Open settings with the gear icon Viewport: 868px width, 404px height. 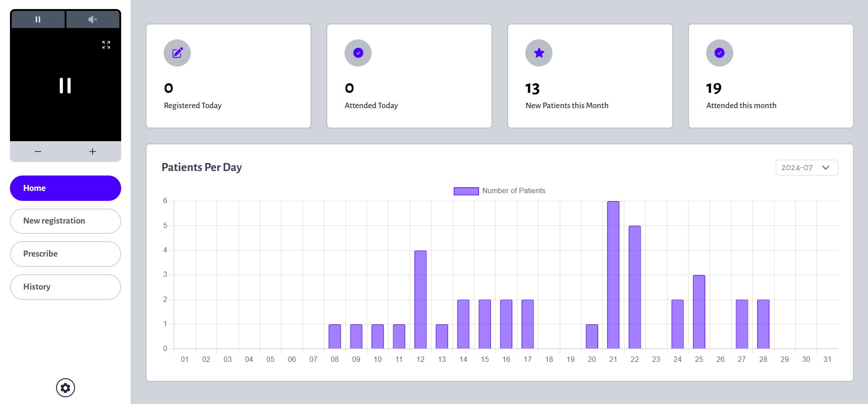[x=66, y=388]
